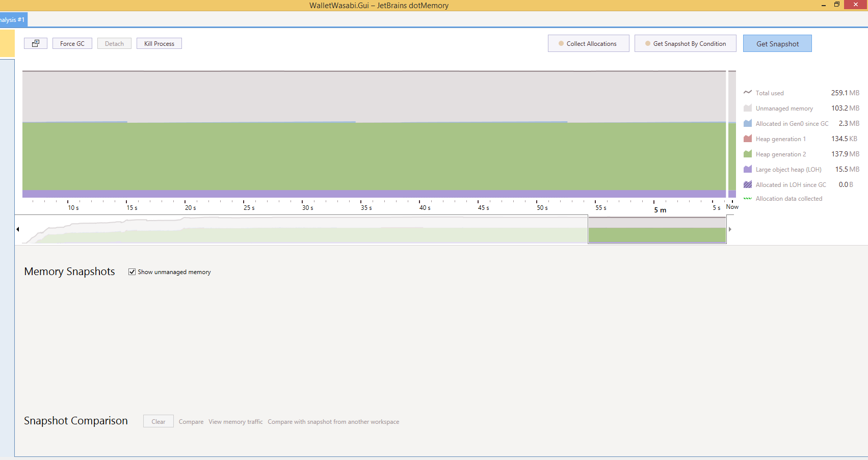Viewport: 868px width, 460px height.
Task: Toggle Unmanaged memory legend swatch
Action: [748, 108]
